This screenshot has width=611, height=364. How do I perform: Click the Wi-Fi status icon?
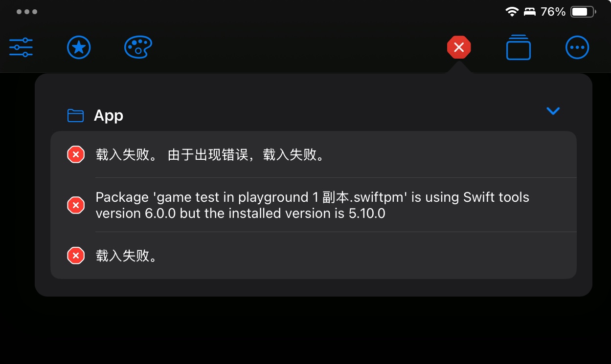click(512, 12)
